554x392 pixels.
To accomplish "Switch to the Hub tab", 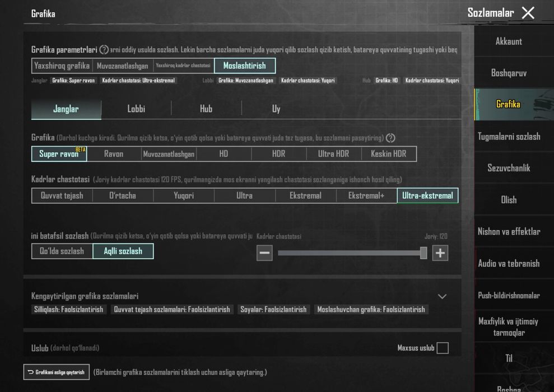I will [206, 109].
